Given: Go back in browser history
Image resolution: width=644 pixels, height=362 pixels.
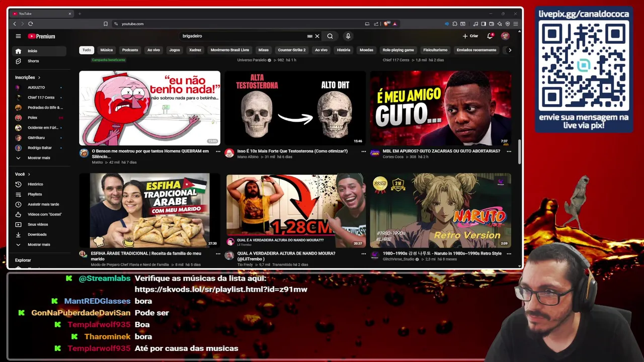Looking at the screenshot, I should pyautogui.click(x=15, y=24).
